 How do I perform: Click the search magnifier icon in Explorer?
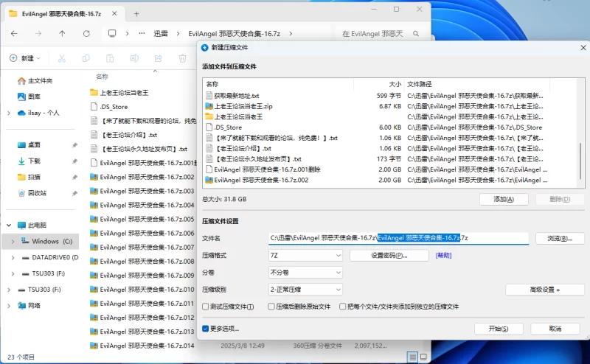tap(416, 33)
